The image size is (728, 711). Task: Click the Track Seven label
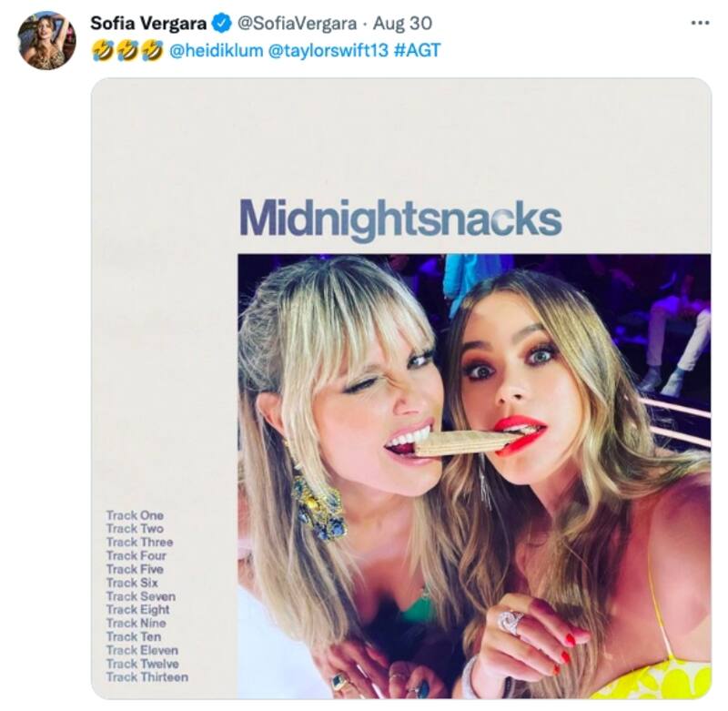140,596
